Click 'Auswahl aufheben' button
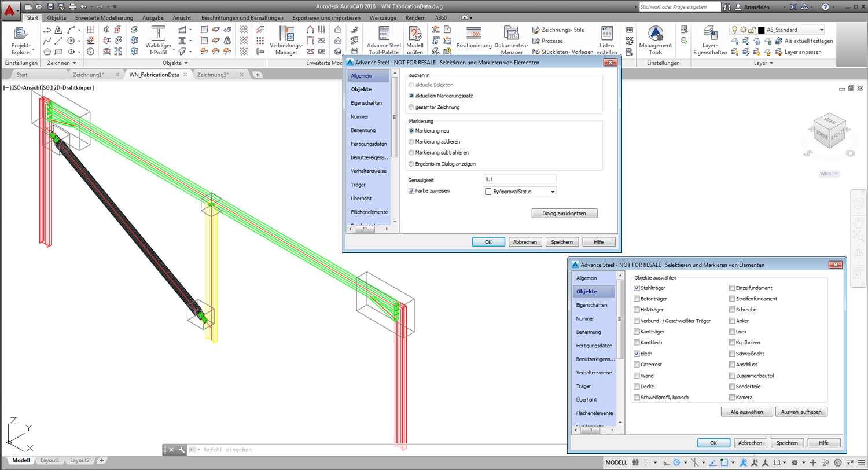Viewport: 868px width, 470px height. point(801,412)
